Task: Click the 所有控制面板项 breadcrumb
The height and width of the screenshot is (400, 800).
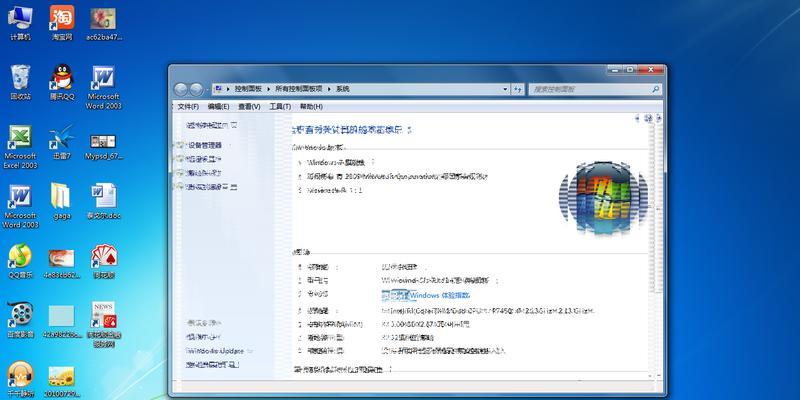Action: tap(299, 89)
